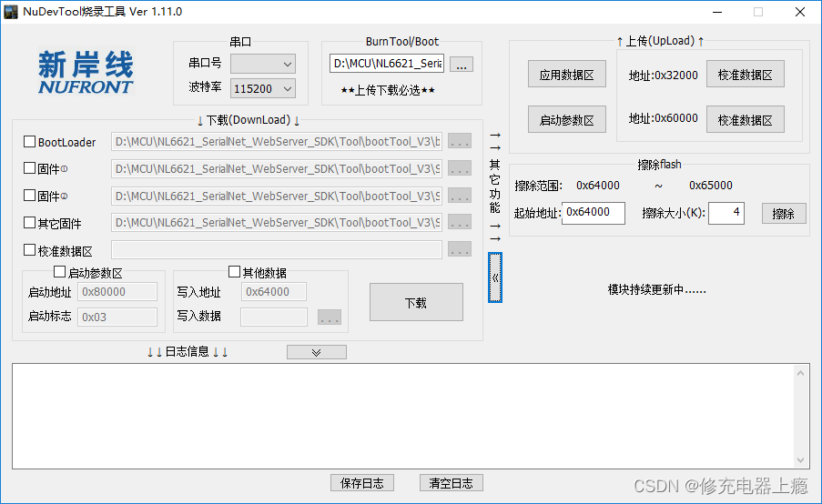Click the log scrollbar up arrow
Image resolution: width=822 pixels, height=504 pixels.
[800, 373]
